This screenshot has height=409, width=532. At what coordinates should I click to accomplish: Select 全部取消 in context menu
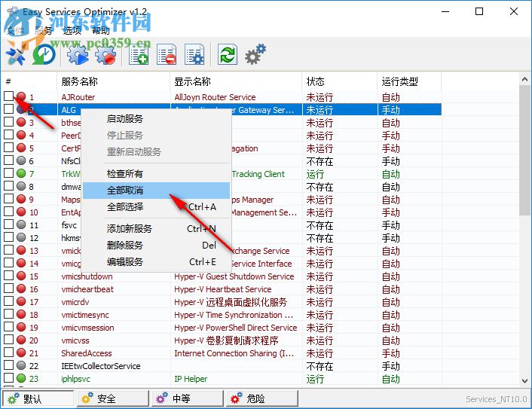157,191
